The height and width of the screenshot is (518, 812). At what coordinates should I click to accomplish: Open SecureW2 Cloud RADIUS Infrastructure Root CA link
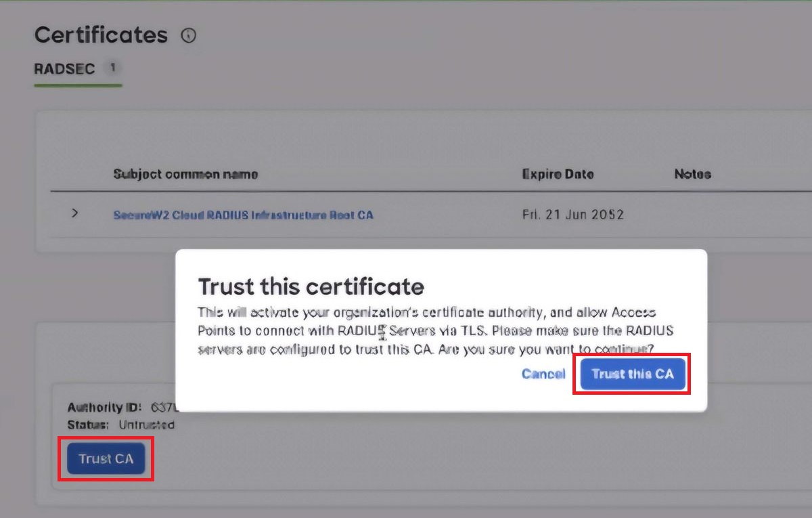[x=243, y=215]
